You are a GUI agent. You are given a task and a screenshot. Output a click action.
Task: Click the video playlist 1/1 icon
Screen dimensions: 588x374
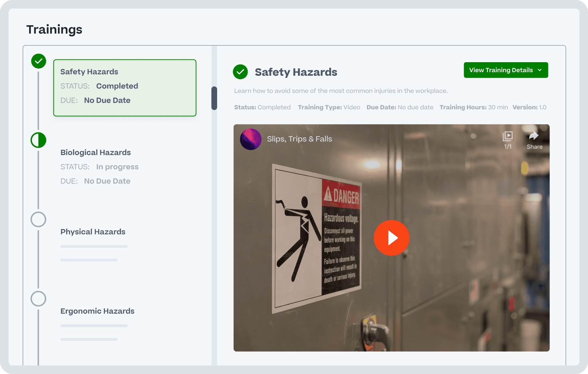[508, 137]
